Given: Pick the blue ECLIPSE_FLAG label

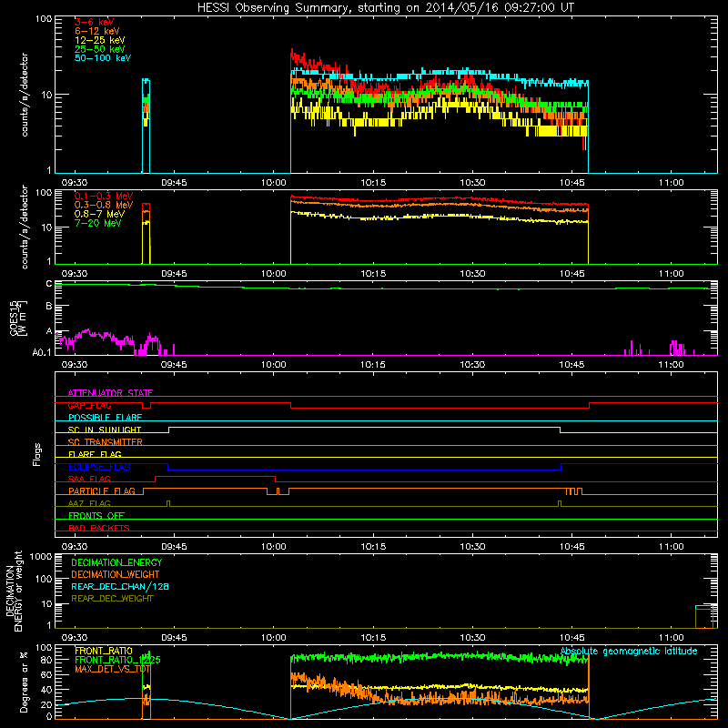Looking at the screenshot, I should 99,467.
